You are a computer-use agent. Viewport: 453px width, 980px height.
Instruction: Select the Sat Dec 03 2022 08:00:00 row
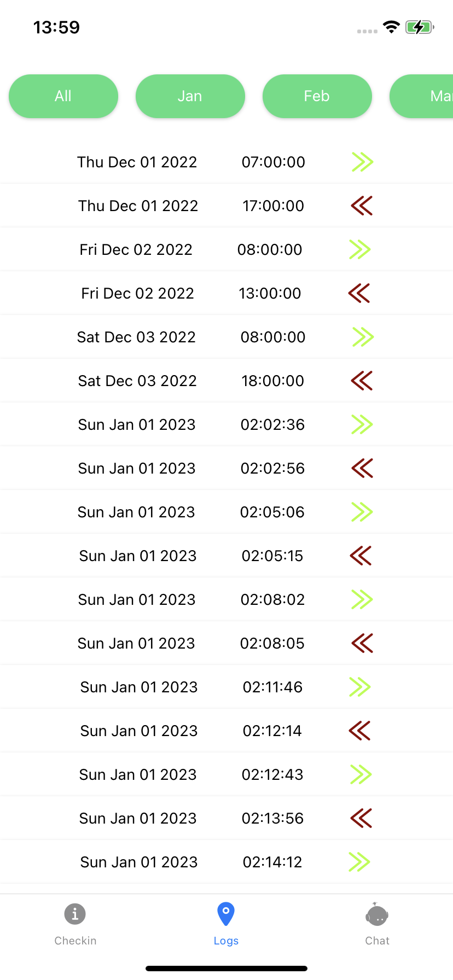click(x=226, y=337)
